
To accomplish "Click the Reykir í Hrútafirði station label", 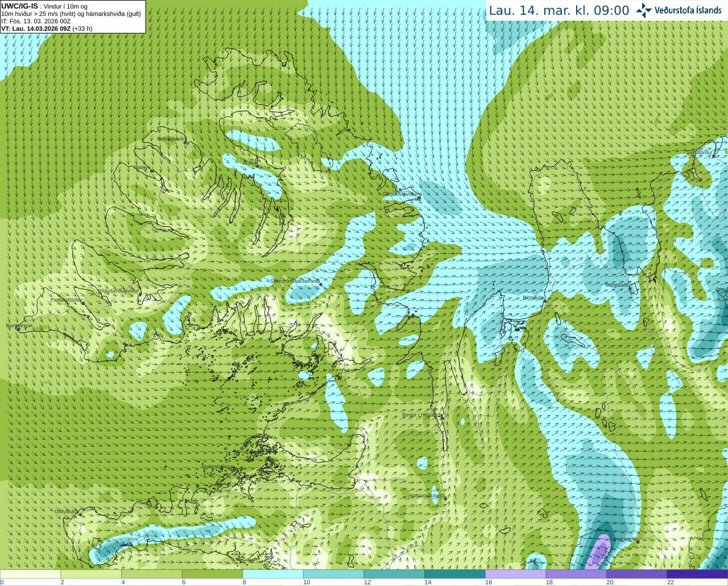I will point(421,415).
